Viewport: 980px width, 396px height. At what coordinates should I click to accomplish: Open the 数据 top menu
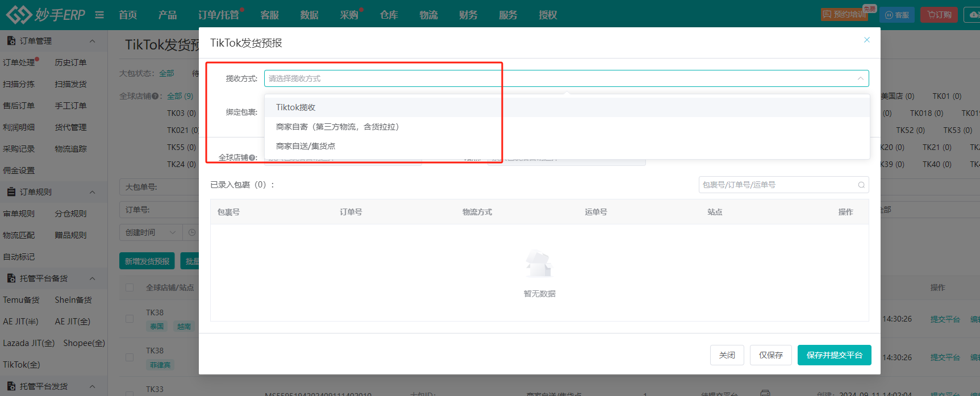tap(310, 15)
